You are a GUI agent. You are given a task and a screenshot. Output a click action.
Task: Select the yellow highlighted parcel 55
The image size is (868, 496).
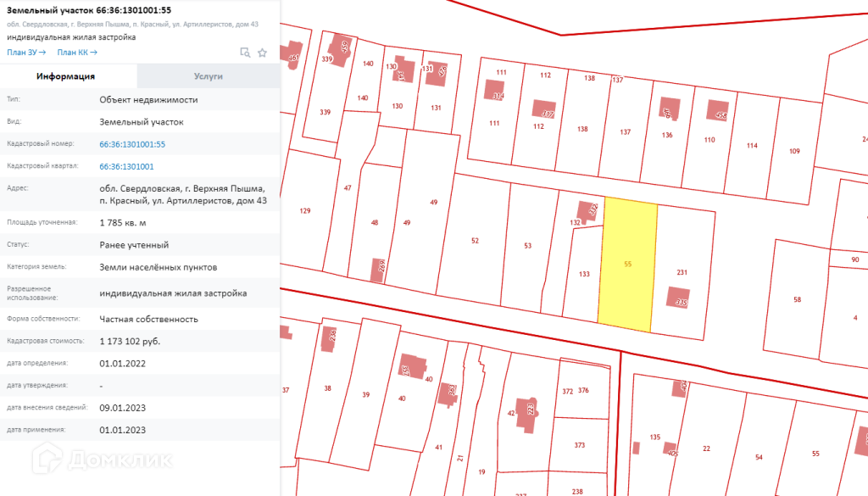point(628,264)
